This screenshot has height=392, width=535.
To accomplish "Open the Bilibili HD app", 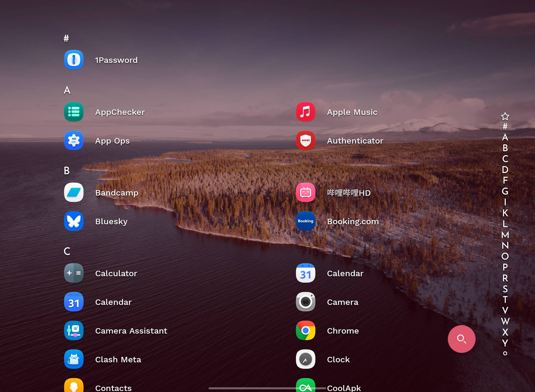I will pyautogui.click(x=305, y=193).
